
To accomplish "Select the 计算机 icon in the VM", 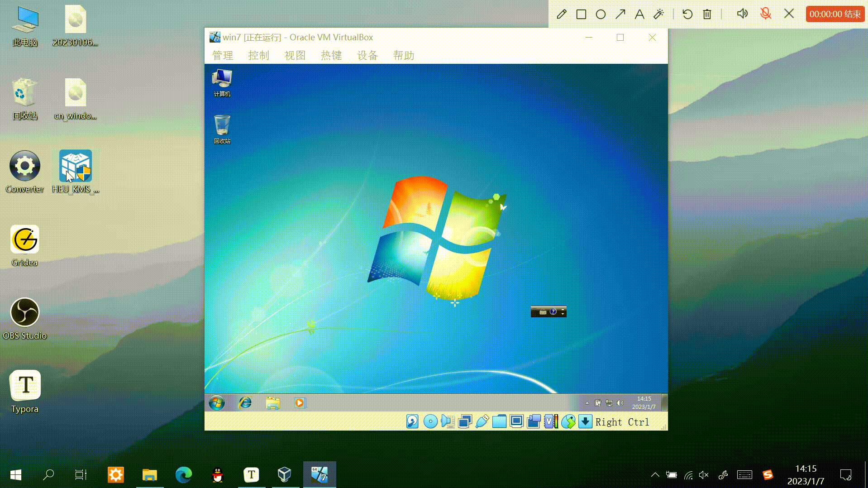I will 222,82.
